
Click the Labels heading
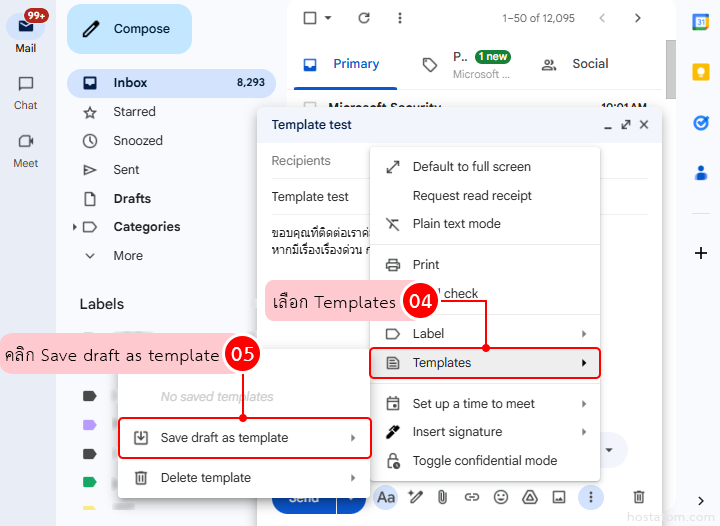[x=102, y=304]
